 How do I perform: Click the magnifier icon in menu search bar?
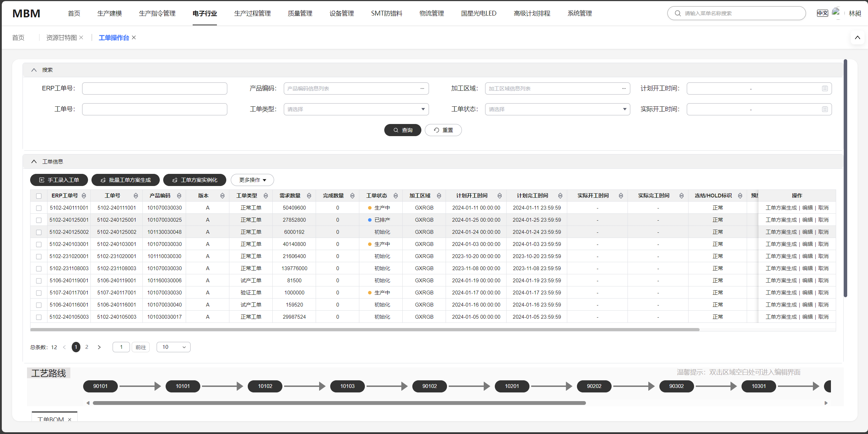[678, 13]
